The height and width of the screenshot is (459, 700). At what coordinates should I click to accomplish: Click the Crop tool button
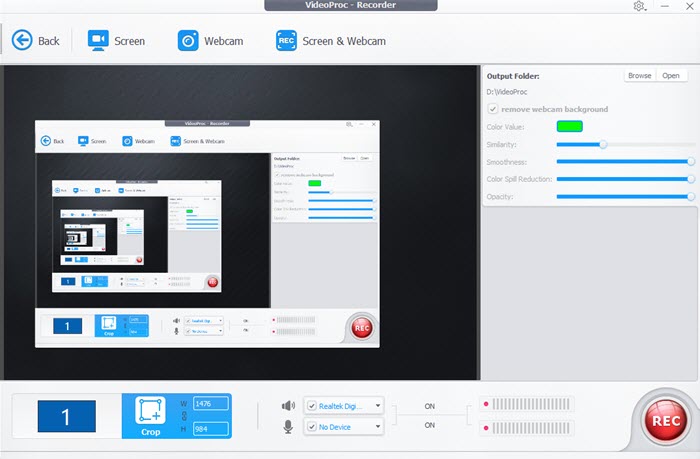[150, 416]
